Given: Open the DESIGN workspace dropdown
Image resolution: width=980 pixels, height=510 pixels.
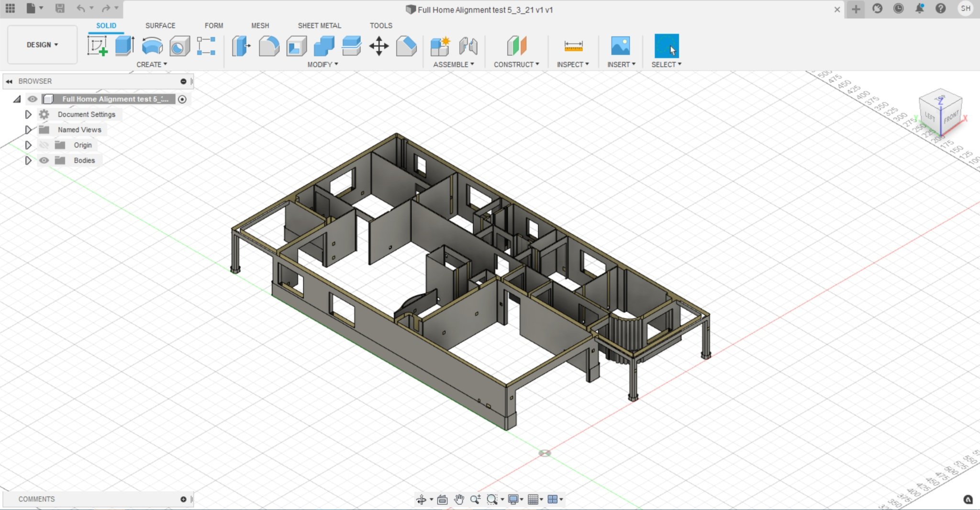Looking at the screenshot, I should 42,45.
